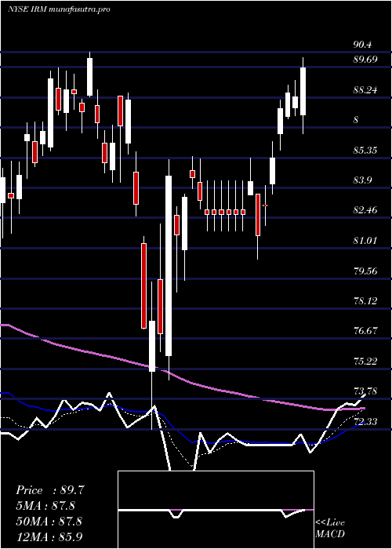Click the 'Price : 89.7' readout
The height and width of the screenshot is (549, 392).
click(50, 490)
